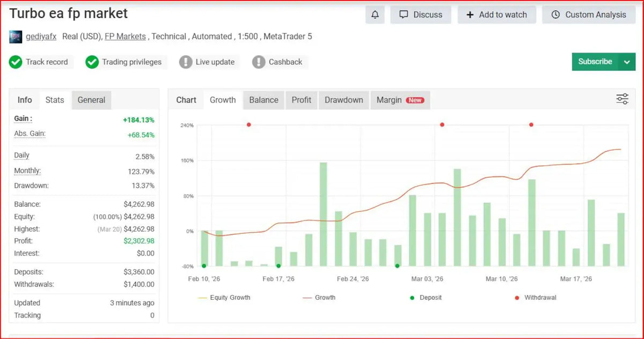The height and width of the screenshot is (339, 644).
Task: Click the Drawdown stat label in the info panel
Action: coord(31,186)
